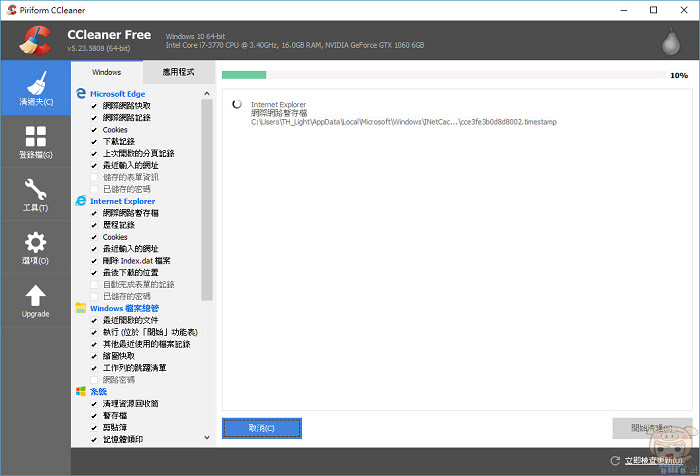Image resolution: width=700 pixels, height=476 pixels.
Task: Click the cleaner list scrollbar thumb
Action: click(x=207, y=200)
